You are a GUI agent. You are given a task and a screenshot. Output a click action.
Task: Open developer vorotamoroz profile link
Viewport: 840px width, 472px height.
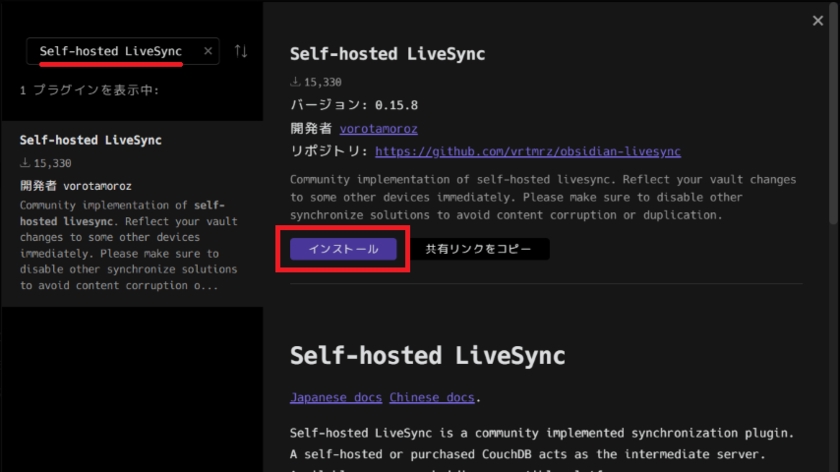pos(378,129)
